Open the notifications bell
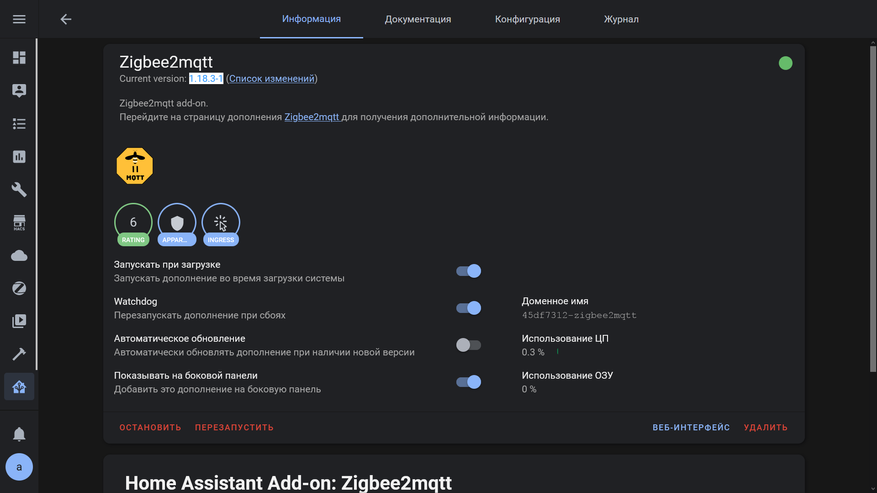 pos(19,433)
